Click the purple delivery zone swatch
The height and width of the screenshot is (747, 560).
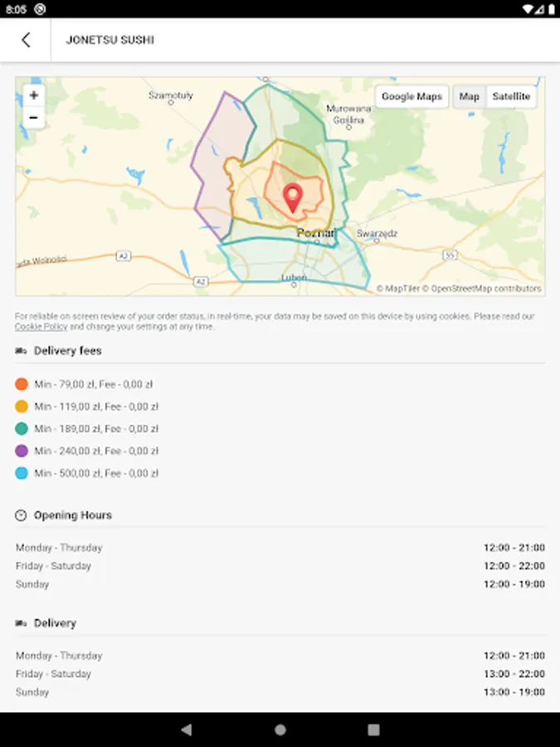tap(22, 451)
